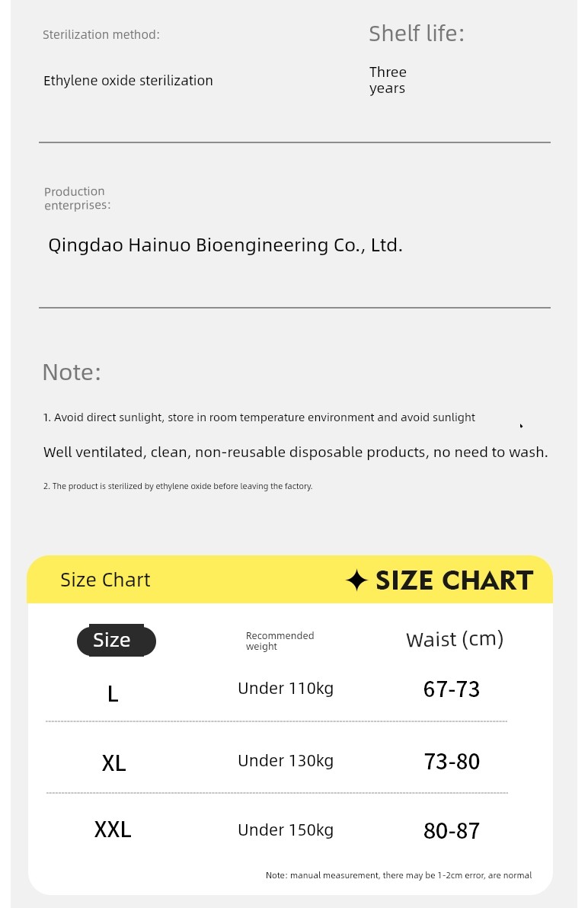Click the 73-80 waist measurement
This screenshot has width=588, height=908.
coord(452,762)
